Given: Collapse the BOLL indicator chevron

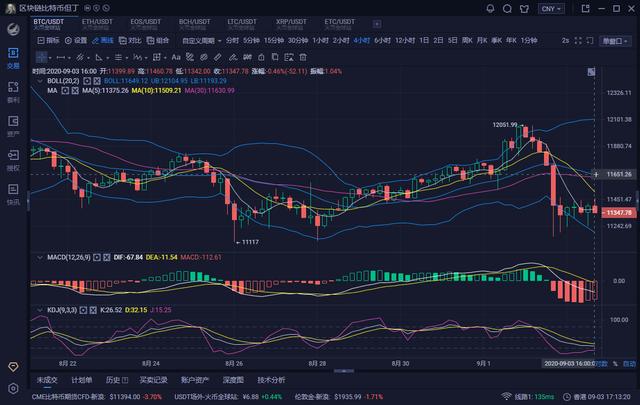Looking at the screenshot, I should click(40, 81).
